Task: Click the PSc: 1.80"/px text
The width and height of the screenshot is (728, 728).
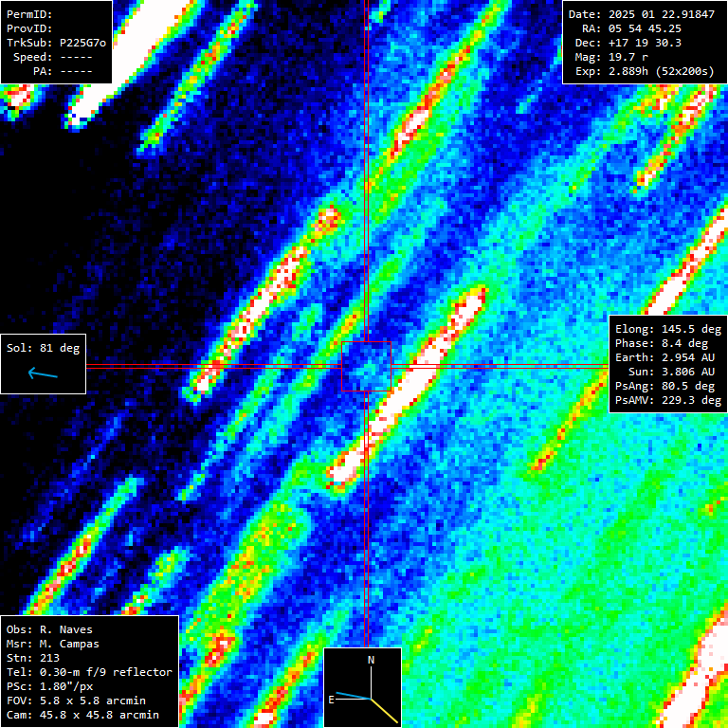Action: [x=49, y=686]
